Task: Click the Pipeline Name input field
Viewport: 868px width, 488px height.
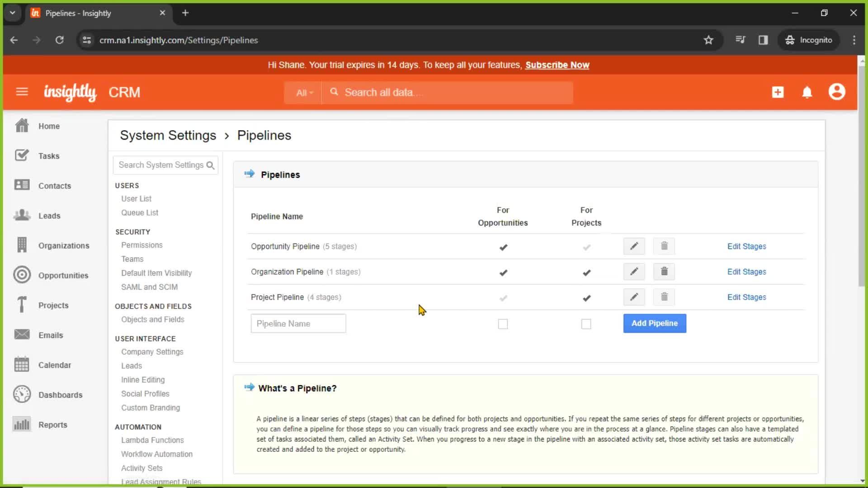Action: 298,324
